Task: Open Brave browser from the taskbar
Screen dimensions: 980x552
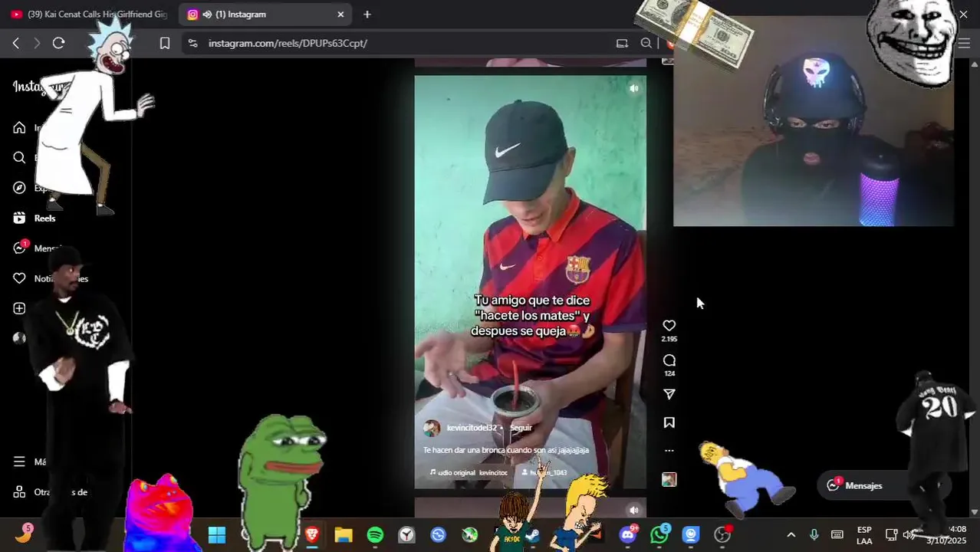Action: pos(312,534)
